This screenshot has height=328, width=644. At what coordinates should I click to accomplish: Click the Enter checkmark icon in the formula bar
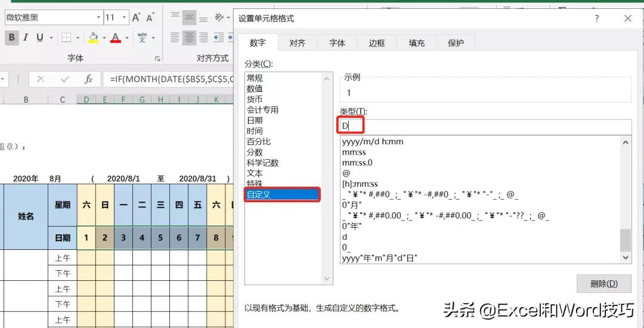click(64, 79)
